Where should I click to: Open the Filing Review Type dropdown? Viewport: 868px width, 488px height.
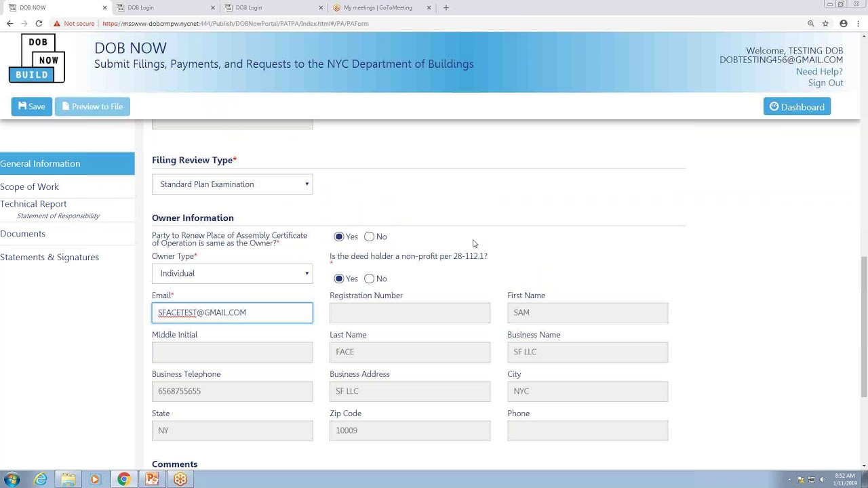[232, 184]
